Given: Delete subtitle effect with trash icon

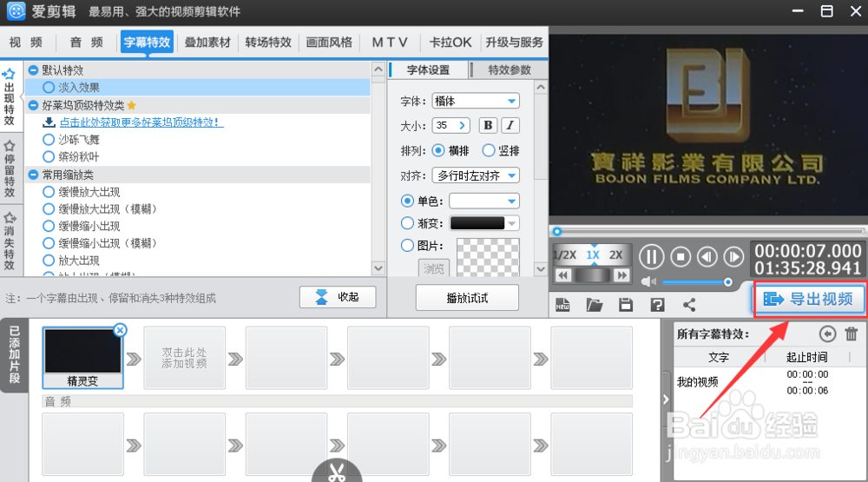Looking at the screenshot, I should [852, 334].
